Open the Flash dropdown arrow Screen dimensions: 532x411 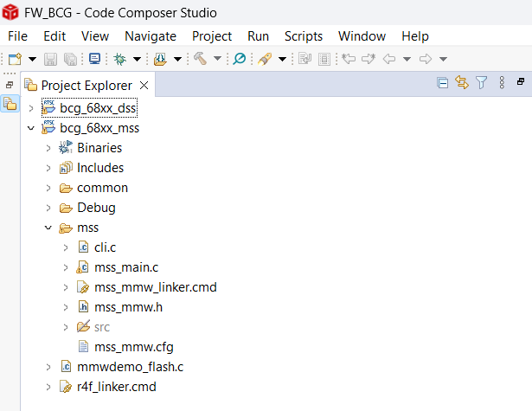(177, 59)
